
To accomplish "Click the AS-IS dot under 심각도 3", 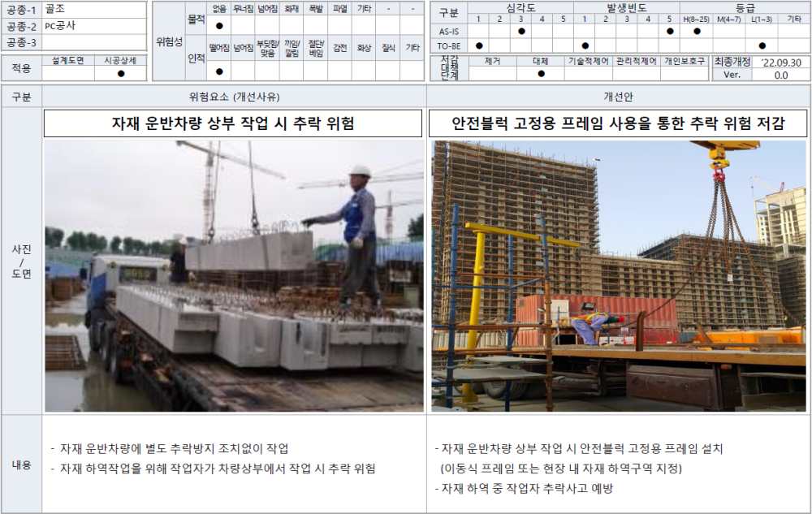I will pyautogui.click(x=521, y=31).
